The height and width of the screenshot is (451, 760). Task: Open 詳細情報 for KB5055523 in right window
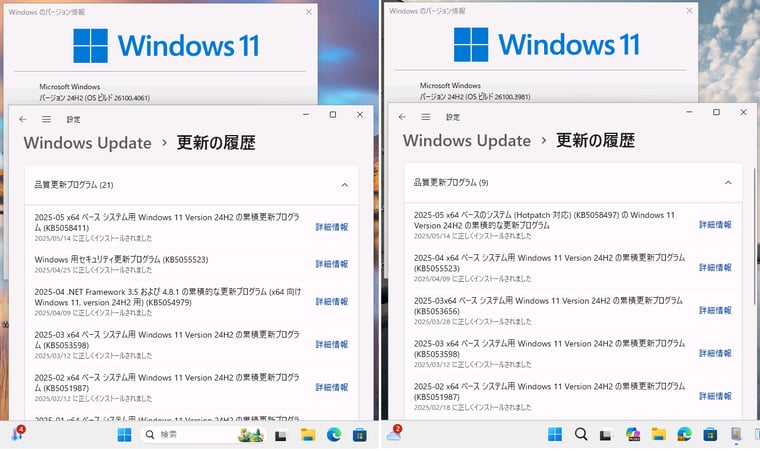coord(715,267)
